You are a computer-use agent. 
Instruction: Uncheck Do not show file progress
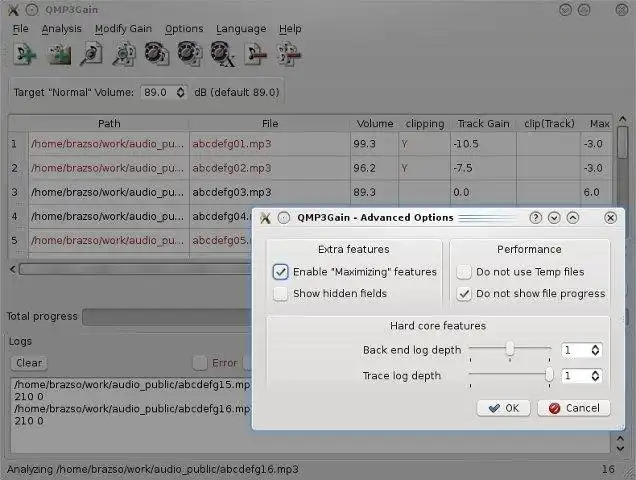[464, 293]
